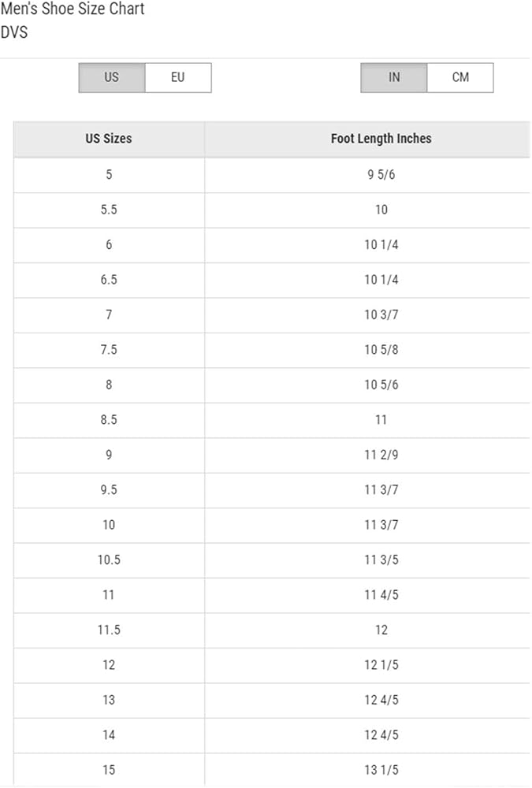Select the US size 5 cell
Viewport: 532px width, 788px height.
pos(109,175)
